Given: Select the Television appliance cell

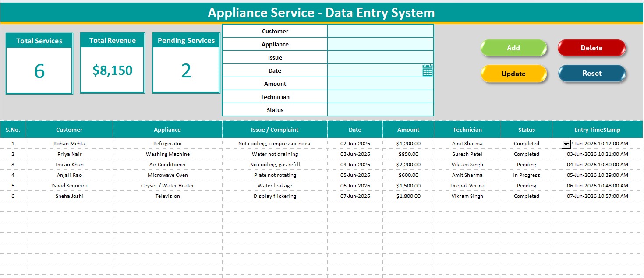Looking at the screenshot, I should point(167,196).
